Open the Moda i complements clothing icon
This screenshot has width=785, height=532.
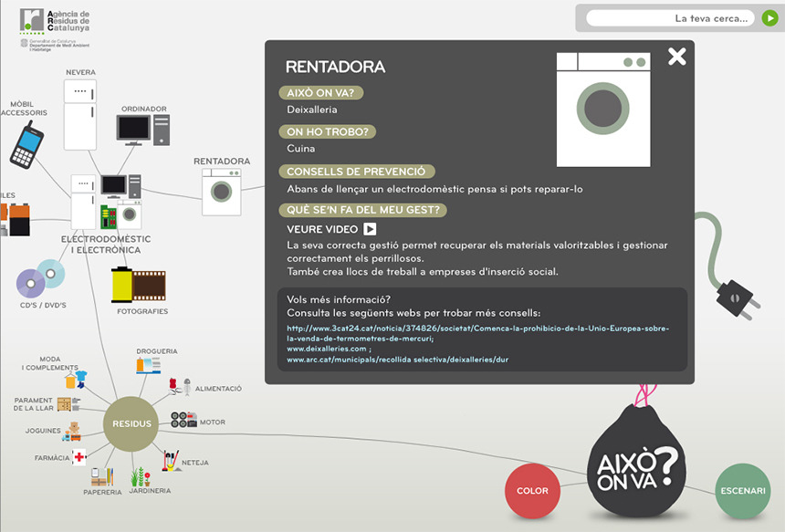(x=76, y=380)
